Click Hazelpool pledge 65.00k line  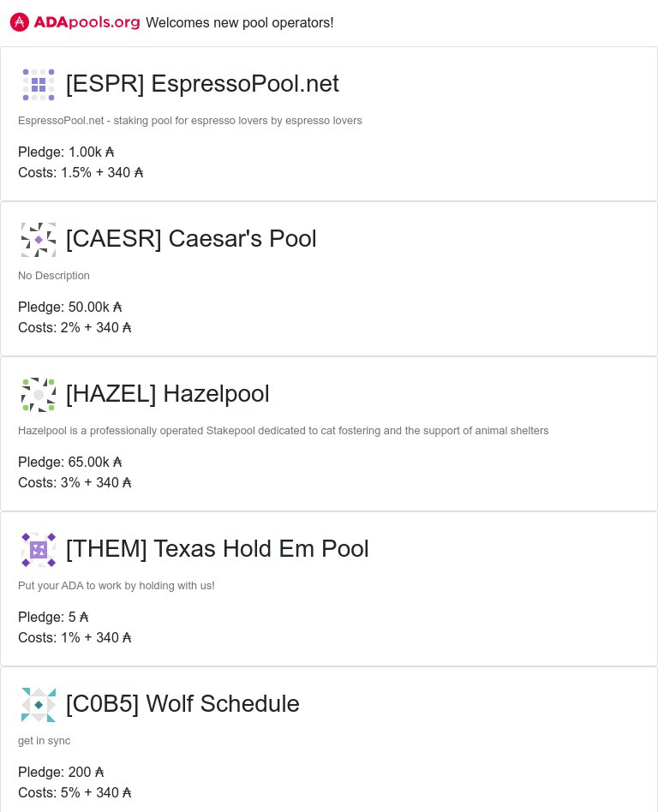(70, 462)
